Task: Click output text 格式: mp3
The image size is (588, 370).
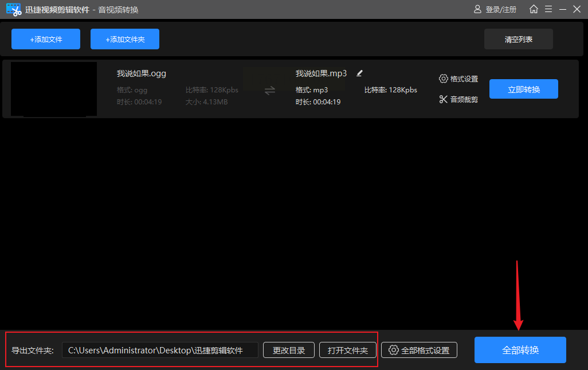Action: 312,90
